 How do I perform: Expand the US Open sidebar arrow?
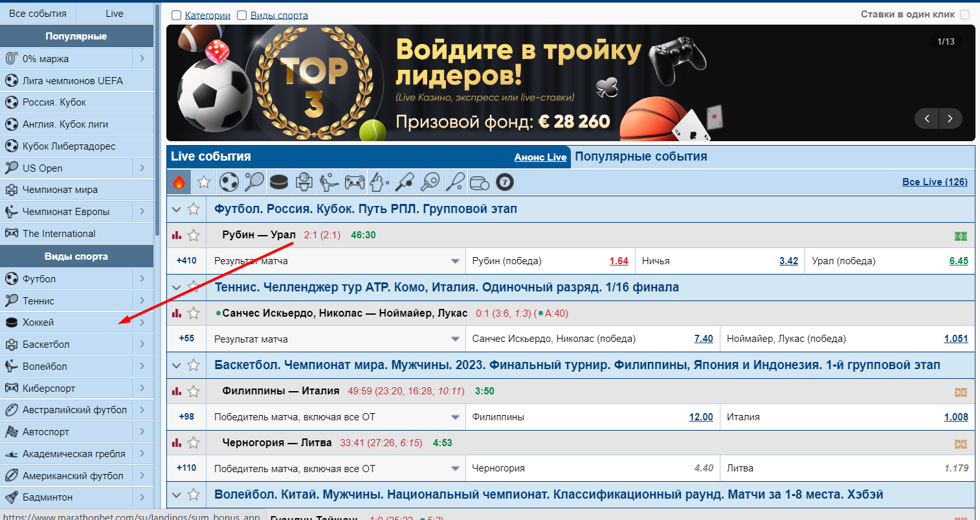[142, 168]
